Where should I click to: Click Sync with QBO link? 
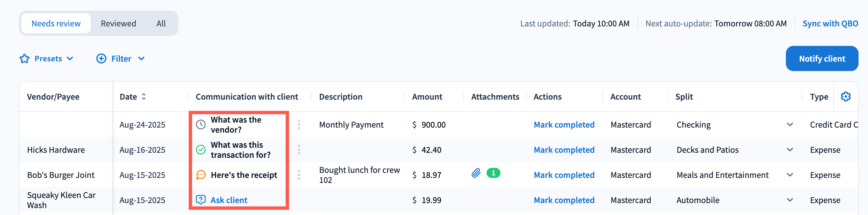point(830,24)
